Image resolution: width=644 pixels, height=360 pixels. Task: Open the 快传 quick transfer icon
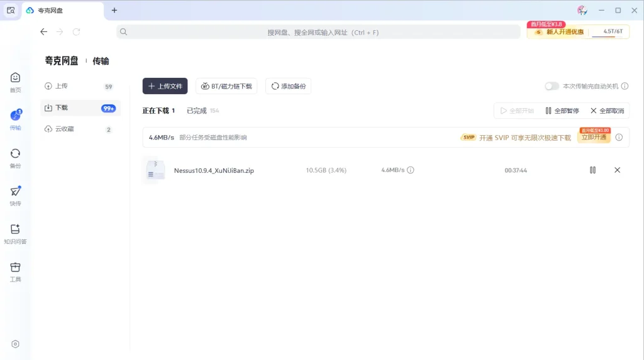coord(15,195)
